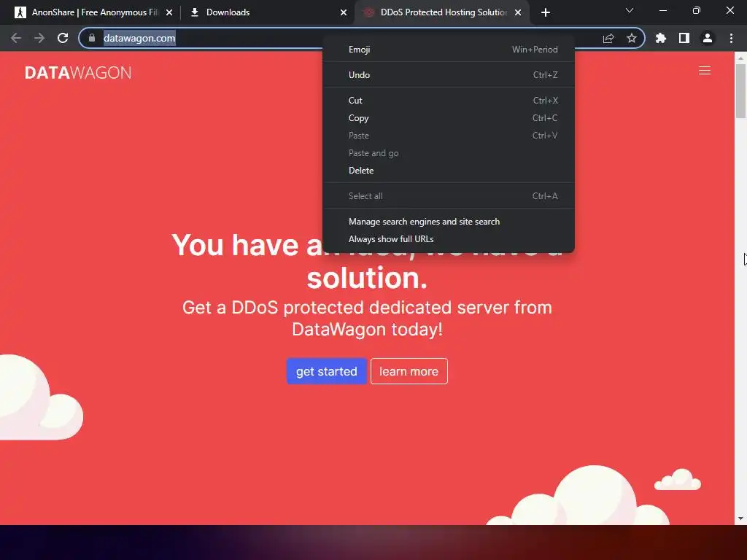Open the Extensions puzzle icon
This screenshot has width=747, height=560.
click(x=661, y=38)
